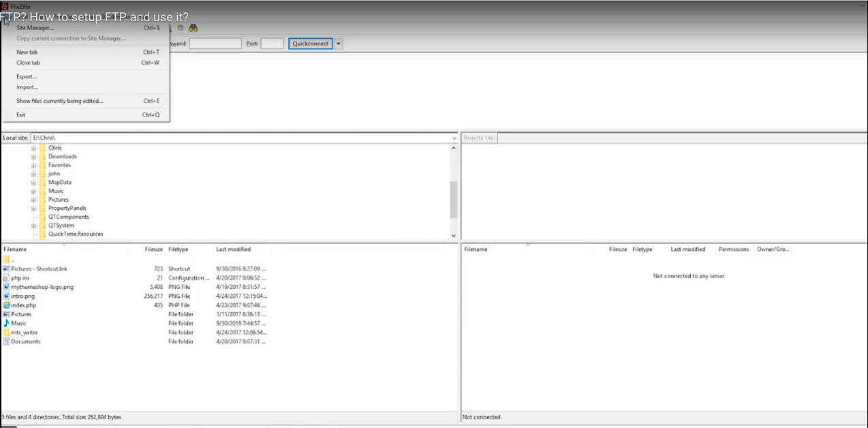Click the local tree scrollbar thumb
Viewport: 868px width, 428px height.
(454, 200)
